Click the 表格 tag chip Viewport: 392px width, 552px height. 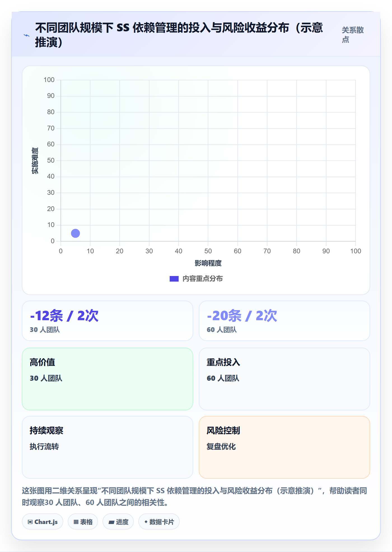[83, 522]
